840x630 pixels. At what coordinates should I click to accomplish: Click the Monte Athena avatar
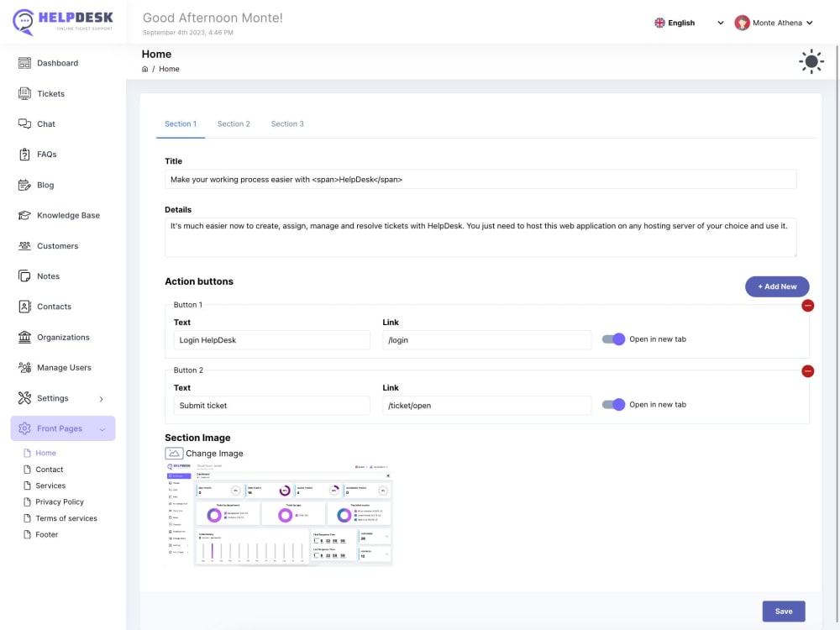pos(742,23)
